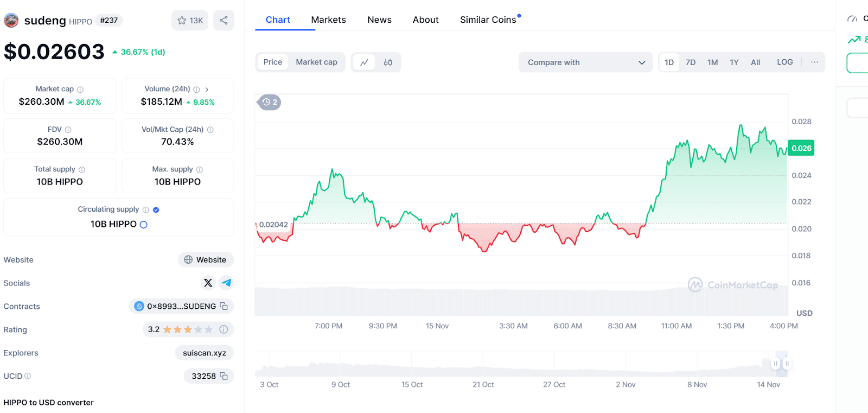Viewport: 868px width, 413px height.
Task: Open the About tab
Action: tap(425, 20)
